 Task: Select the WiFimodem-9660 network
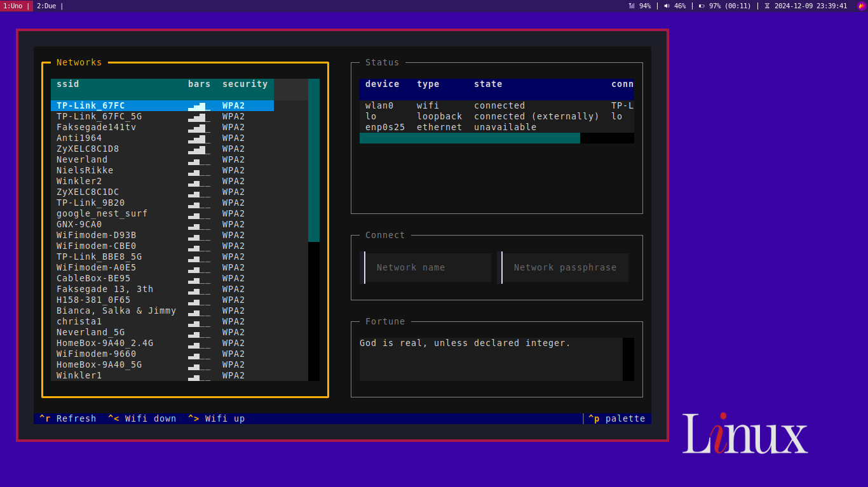click(x=163, y=354)
